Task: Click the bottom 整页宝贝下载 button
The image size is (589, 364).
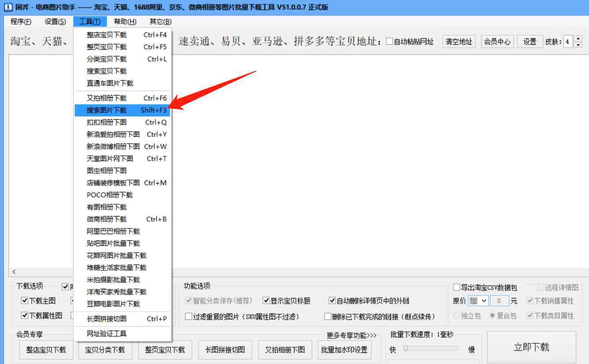Action: (165, 350)
